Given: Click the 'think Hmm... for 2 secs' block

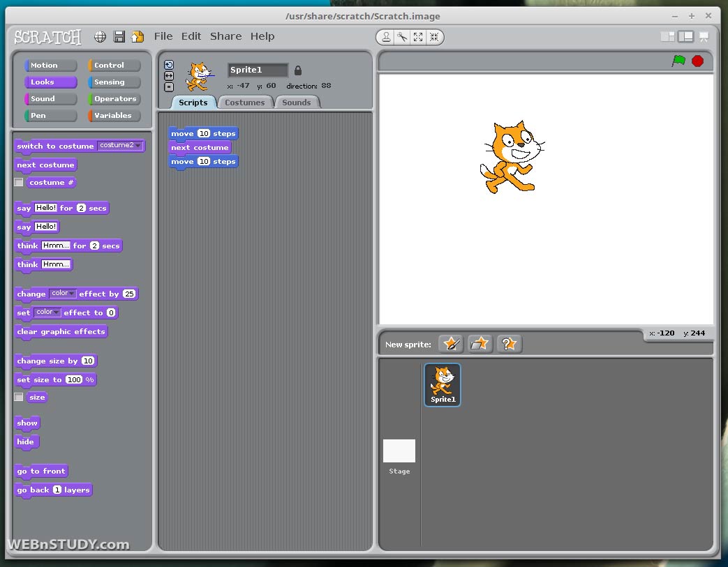Looking at the screenshot, I should click(68, 246).
